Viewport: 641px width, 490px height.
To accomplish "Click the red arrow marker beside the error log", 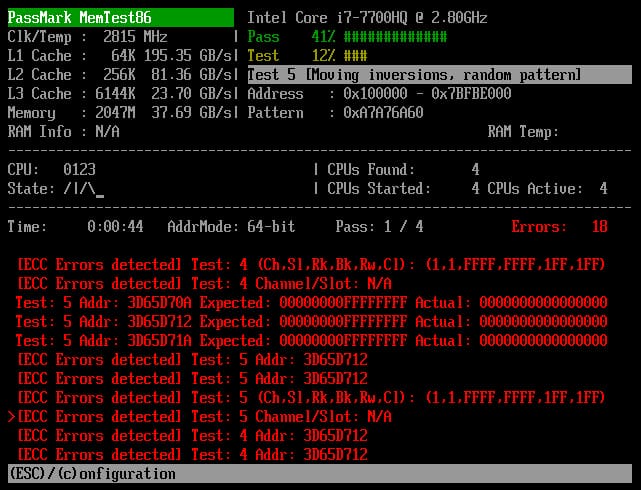I will (x=11, y=417).
